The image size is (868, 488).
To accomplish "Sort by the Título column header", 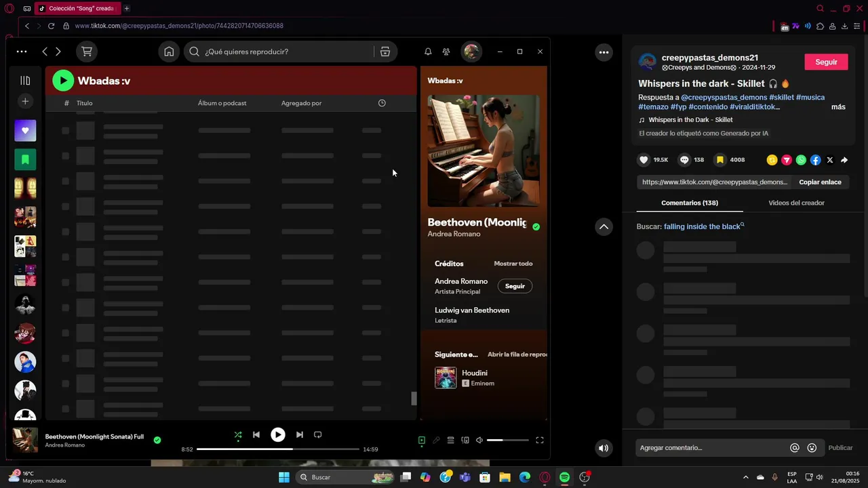I will point(85,103).
